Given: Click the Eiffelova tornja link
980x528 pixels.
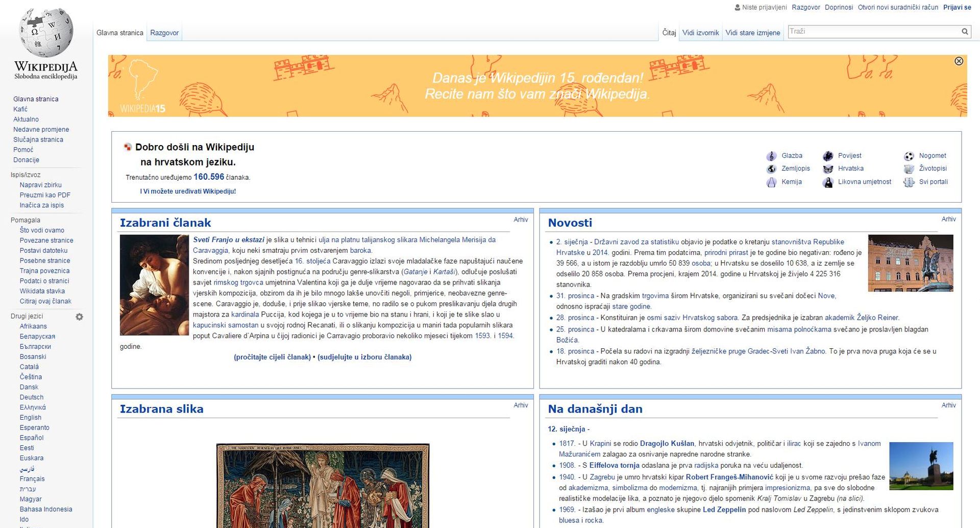Looking at the screenshot, I should [615, 465].
